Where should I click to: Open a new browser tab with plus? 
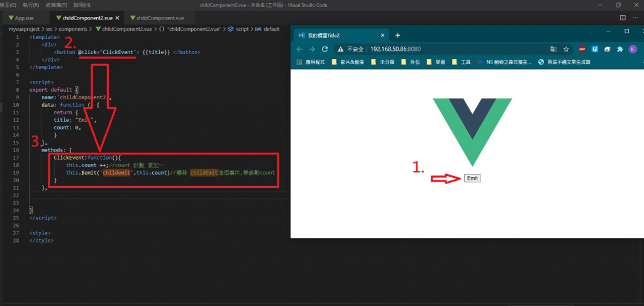point(397,35)
